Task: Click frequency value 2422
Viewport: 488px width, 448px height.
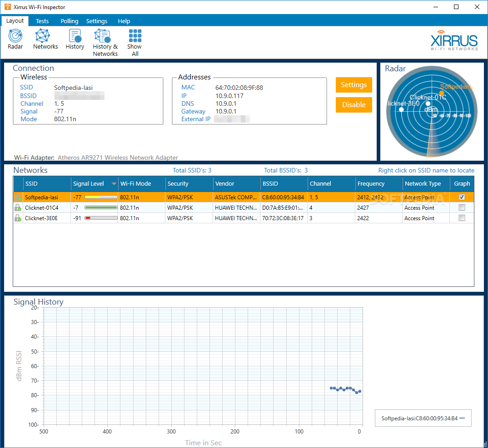Action: [363, 218]
